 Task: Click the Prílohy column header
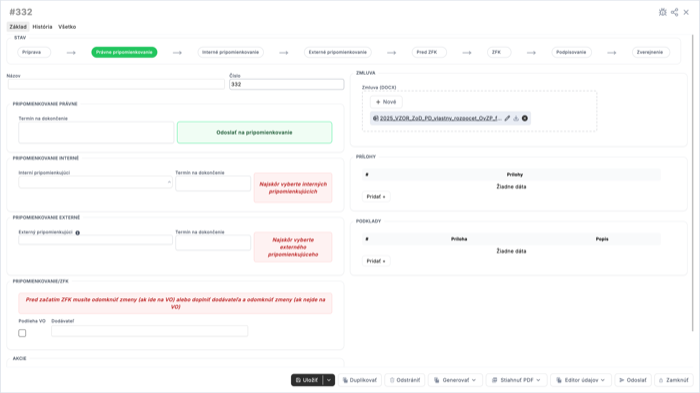(x=515, y=175)
